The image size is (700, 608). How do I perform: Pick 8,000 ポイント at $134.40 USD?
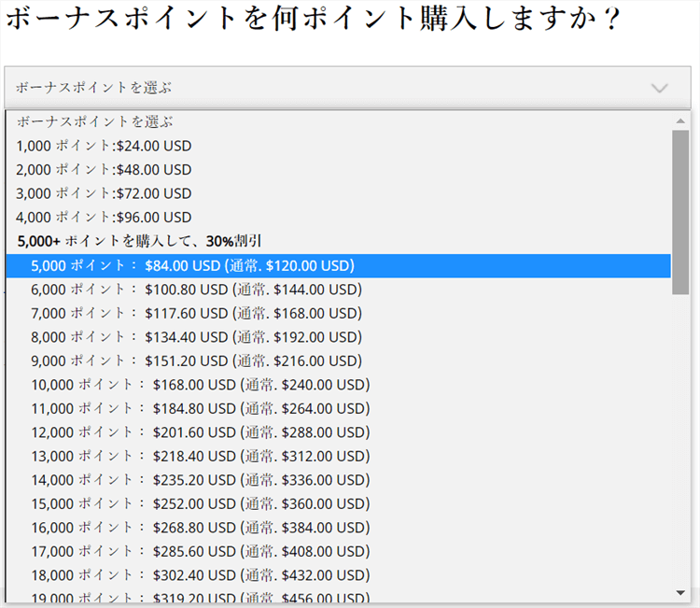coord(196,337)
